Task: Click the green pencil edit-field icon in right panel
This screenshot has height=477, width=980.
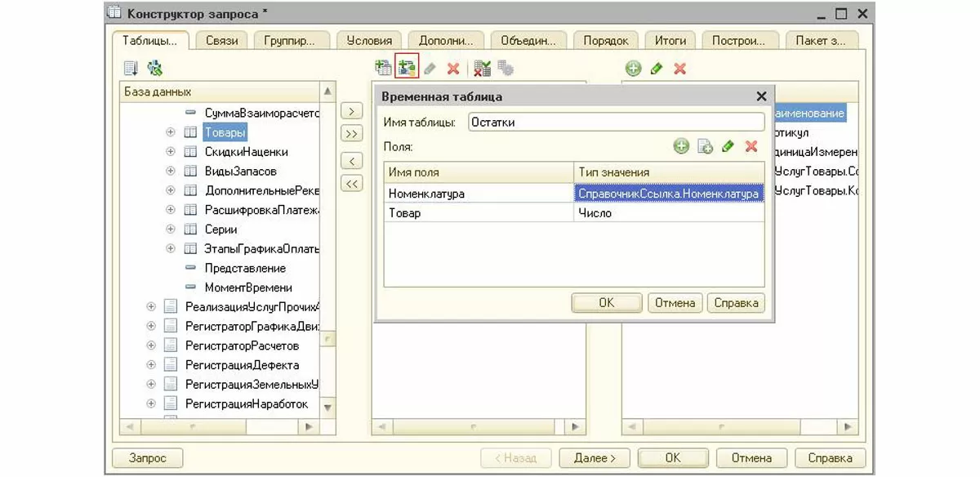Action: point(656,69)
